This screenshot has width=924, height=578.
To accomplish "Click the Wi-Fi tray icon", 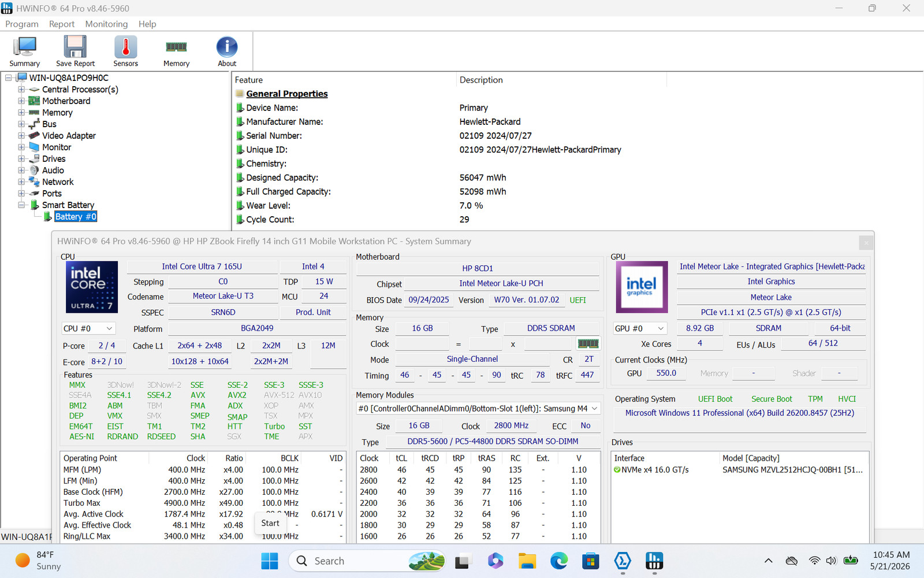I will pyautogui.click(x=814, y=561).
